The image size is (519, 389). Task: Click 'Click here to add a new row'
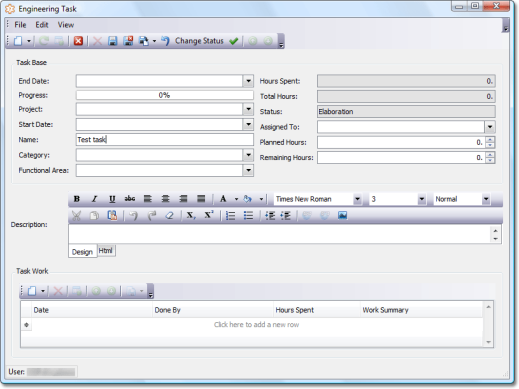pyautogui.click(x=256, y=325)
